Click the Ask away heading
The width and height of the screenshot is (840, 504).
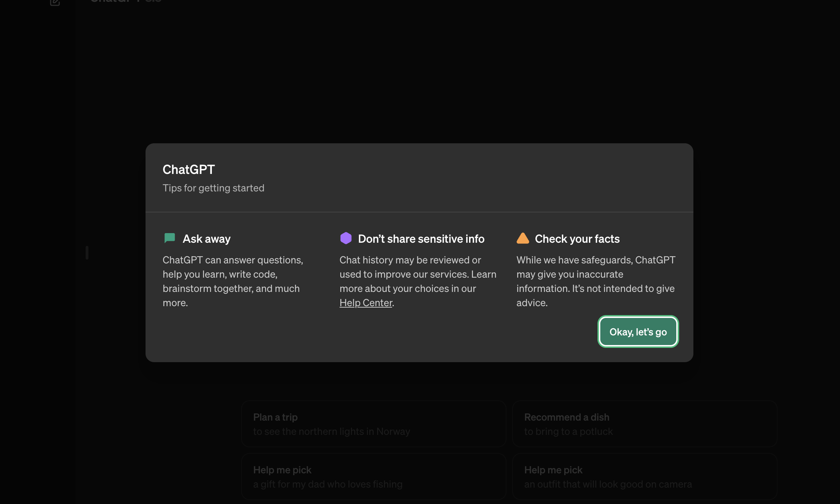click(x=207, y=238)
